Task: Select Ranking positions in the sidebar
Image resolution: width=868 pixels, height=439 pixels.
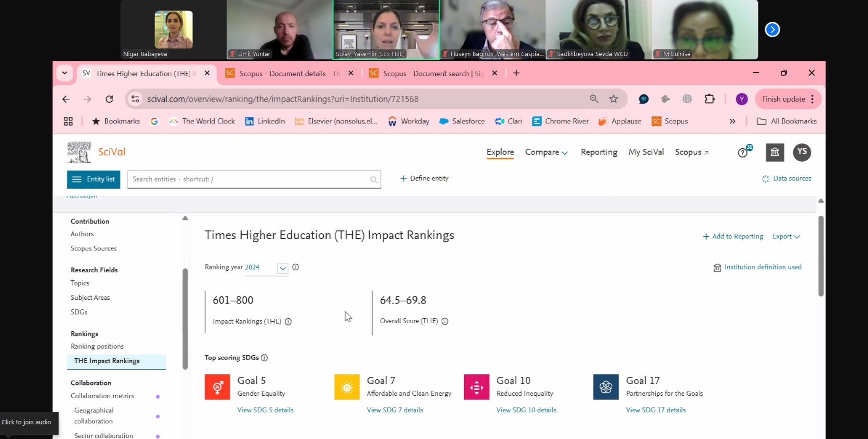Action: pyautogui.click(x=97, y=346)
